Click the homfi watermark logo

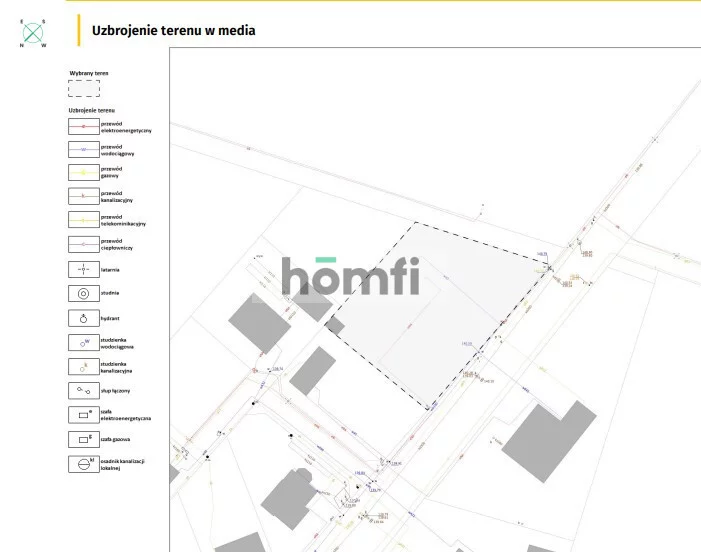click(350, 277)
